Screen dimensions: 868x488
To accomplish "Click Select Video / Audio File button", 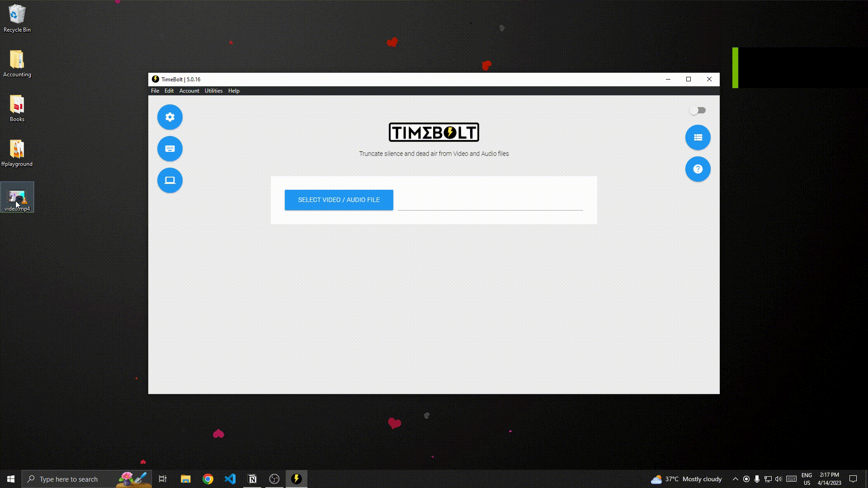I will pos(339,200).
